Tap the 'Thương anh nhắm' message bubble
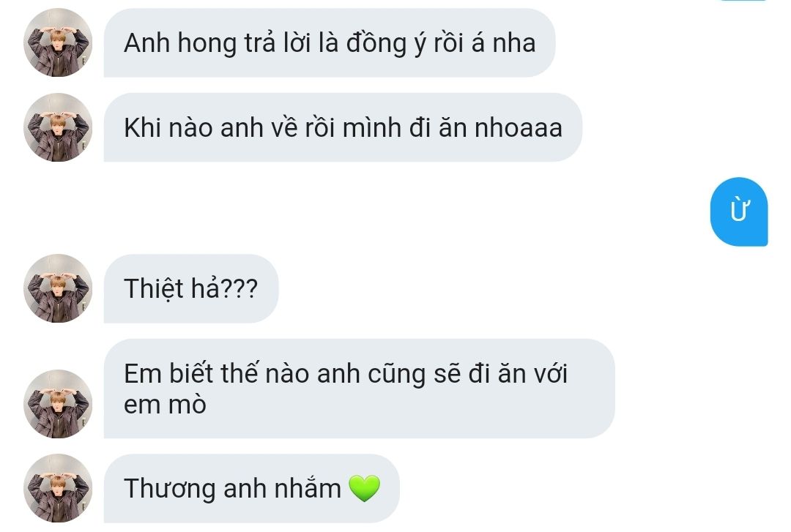Viewport: 791px width, 532px height. click(252, 488)
